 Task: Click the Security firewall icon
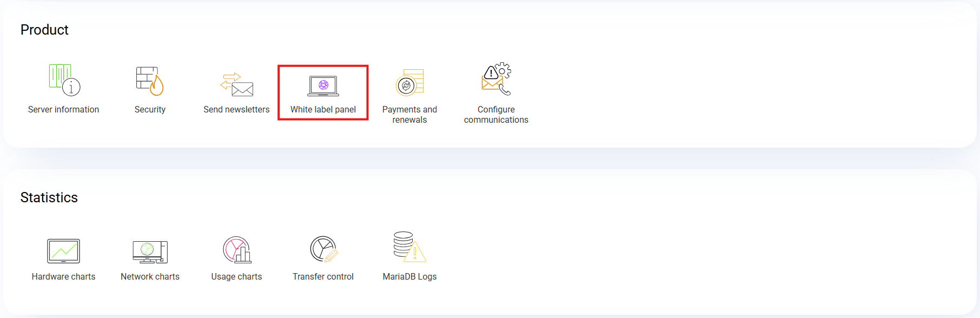(150, 81)
